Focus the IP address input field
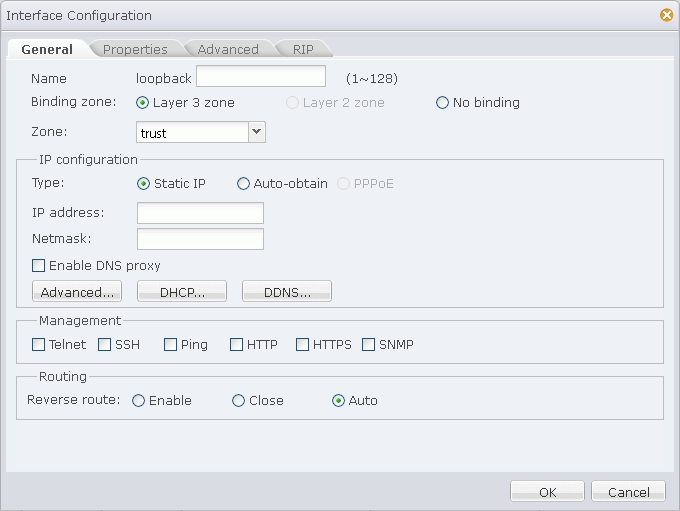The width and height of the screenshot is (680, 511). 200,213
